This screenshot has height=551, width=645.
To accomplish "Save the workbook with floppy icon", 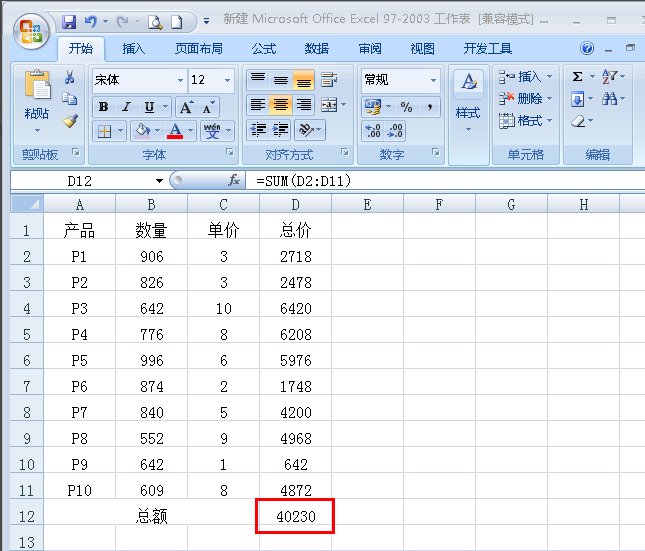I will pyautogui.click(x=69, y=21).
